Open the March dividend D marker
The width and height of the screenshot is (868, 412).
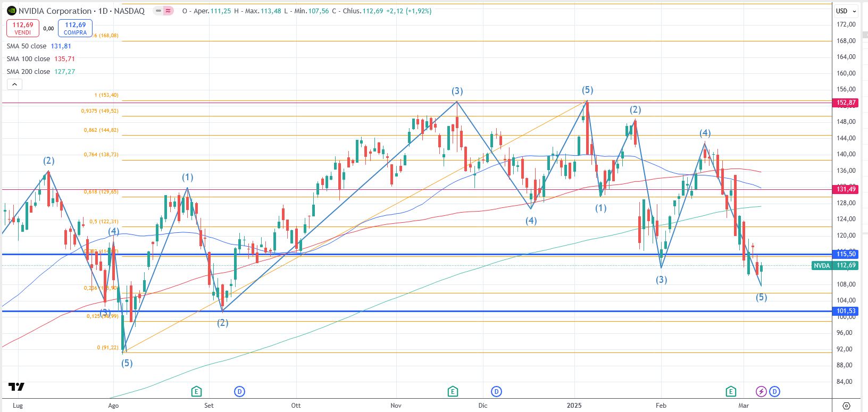(774, 392)
